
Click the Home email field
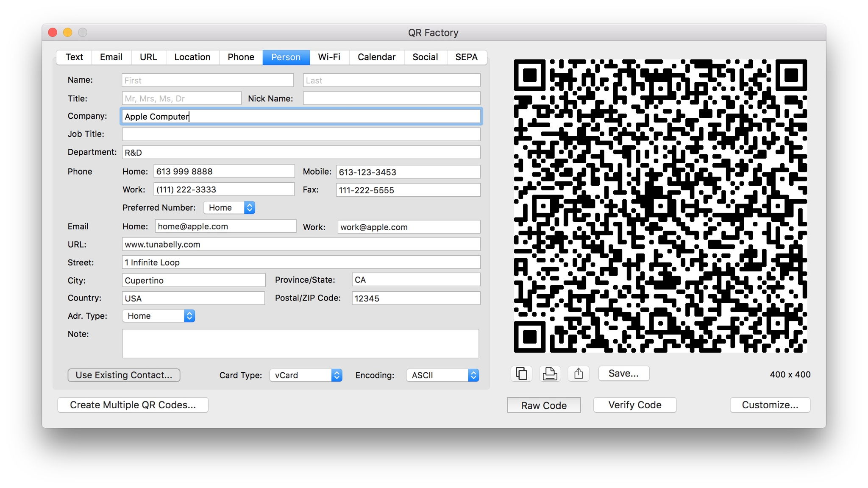[x=225, y=226]
